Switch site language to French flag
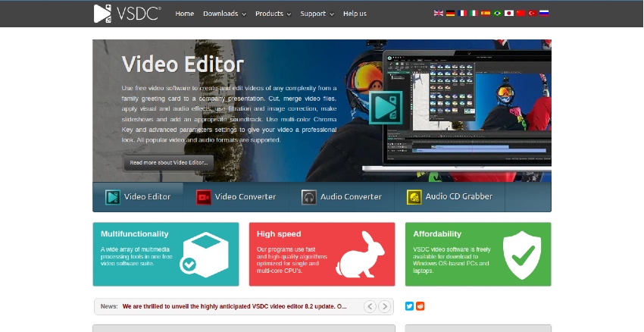 462,13
